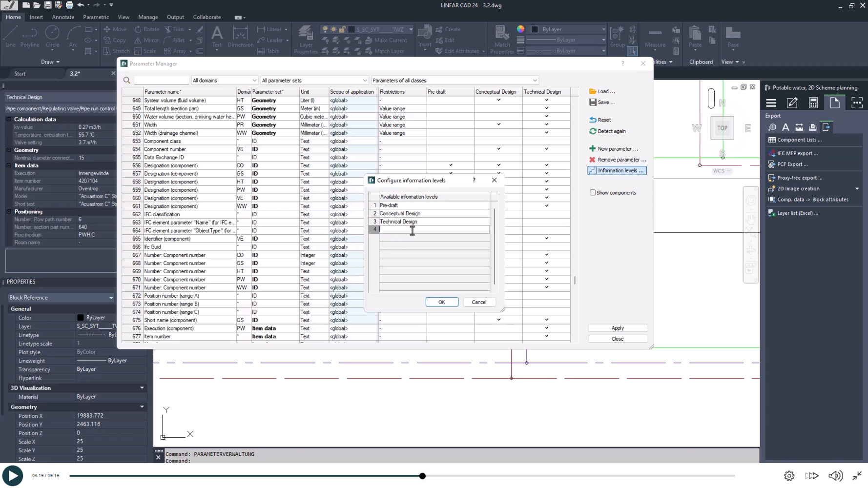Collapse the Calculation data section
Image resolution: width=868 pixels, height=488 pixels.
point(9,119)
